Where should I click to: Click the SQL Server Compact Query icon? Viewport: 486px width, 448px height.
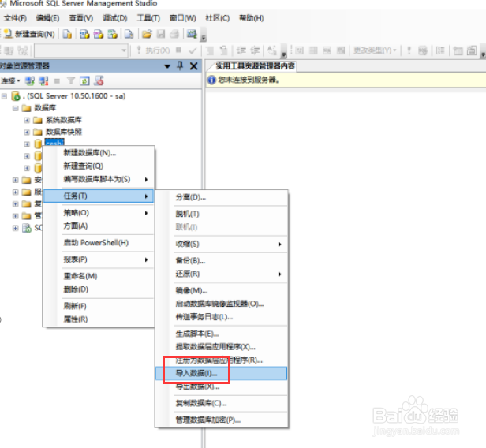click(x=129, y=34)
